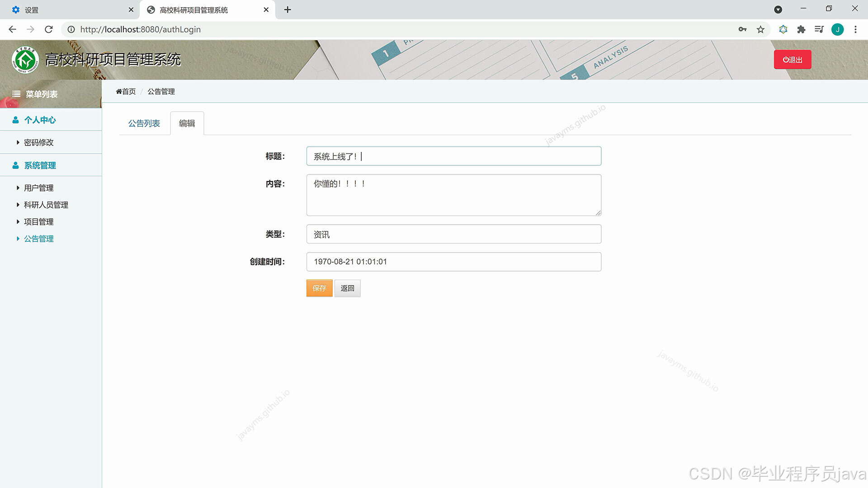The height and width of the screenshot is (488, 868).
Task: Click the 菜单列表 menu list icon
Action: click(x=16, y=94)
